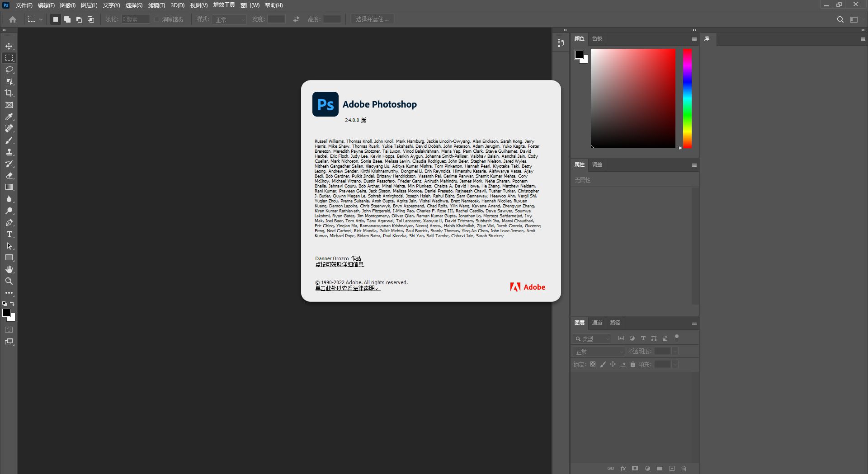The height and width of the screenshot is (474, 868).
Task: Select the Rectangle shape tool
Action: tap(9, 258)
